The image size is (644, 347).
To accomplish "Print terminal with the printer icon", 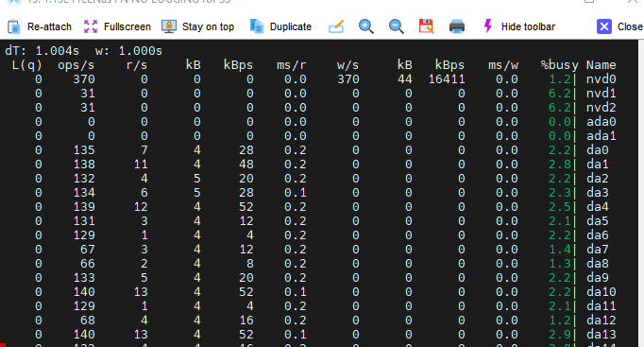I will (x=457, y=26).
